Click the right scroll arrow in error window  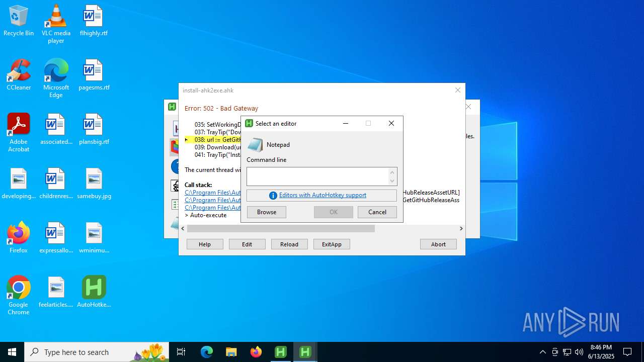461,228
